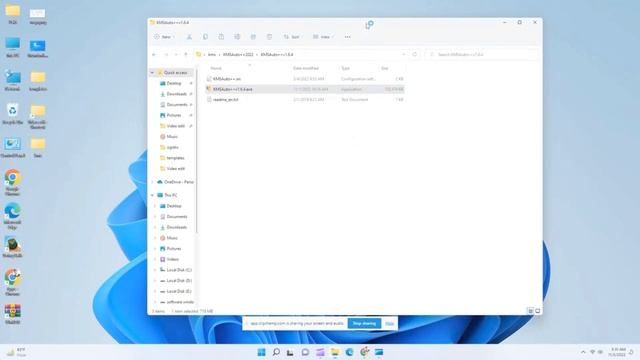Switch to large thumbnails view in status bar

pos(538,311)
